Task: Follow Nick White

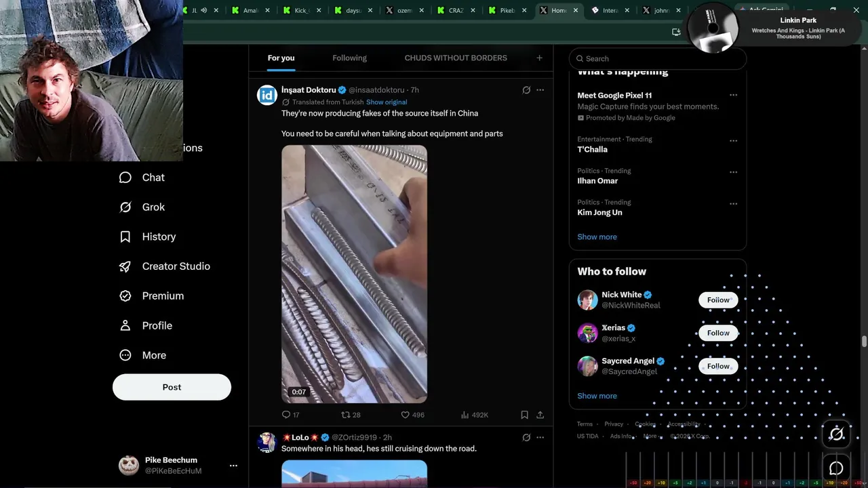Action: click(718, 300)
